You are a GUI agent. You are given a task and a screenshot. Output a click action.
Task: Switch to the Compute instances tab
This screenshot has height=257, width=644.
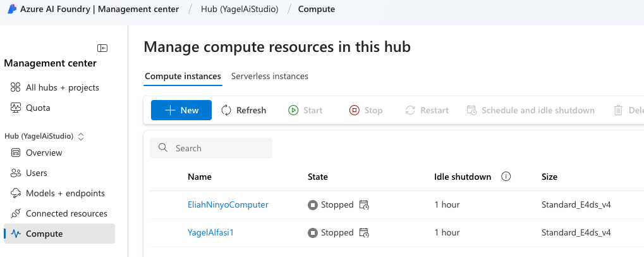[183, 76]
